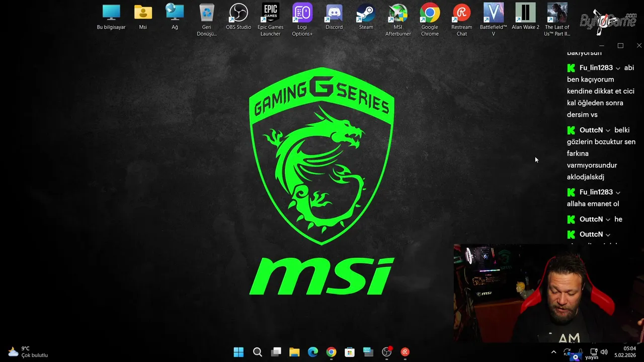Image resolution: width=644 pixels, height=362 pixels.
Task: Open the on-screen keyboard taskbar app
Action: point(368,352)
